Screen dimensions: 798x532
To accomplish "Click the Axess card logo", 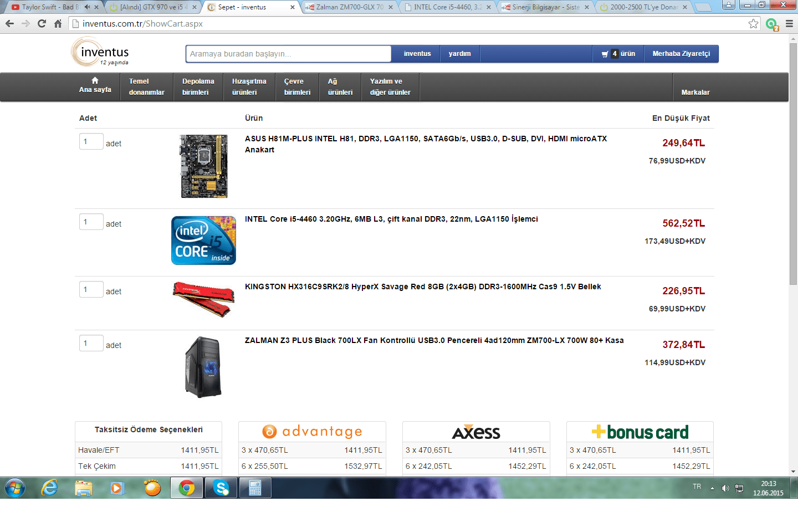I will pyautogui.click(x=476, y=432).
